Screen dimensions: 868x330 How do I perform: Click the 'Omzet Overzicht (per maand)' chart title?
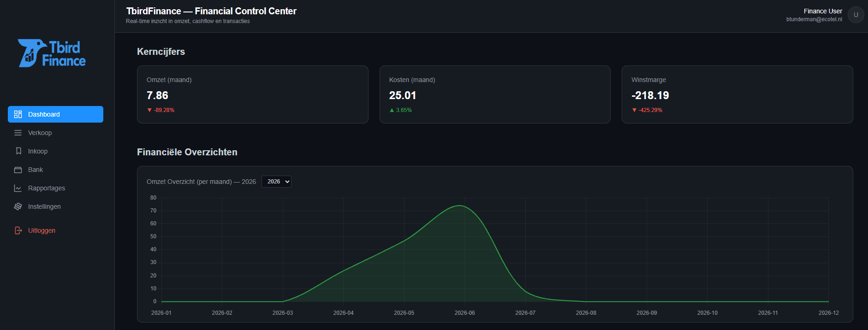201,182
